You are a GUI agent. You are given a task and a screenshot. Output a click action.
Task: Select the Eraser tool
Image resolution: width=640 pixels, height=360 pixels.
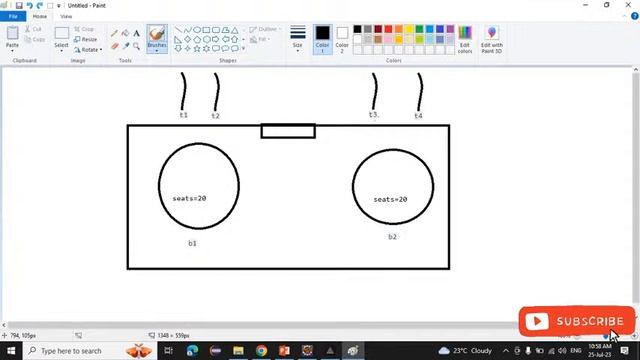(x=114, y=46)
